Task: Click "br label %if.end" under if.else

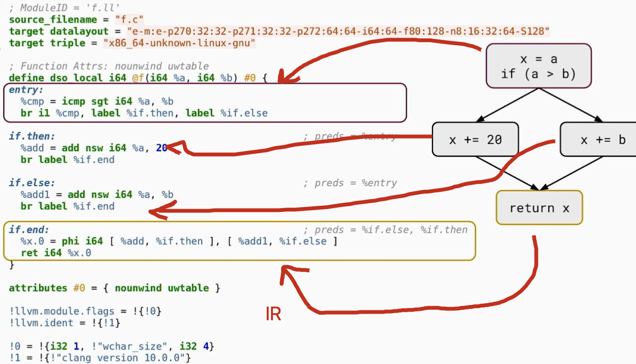Action: coord(67,206)
